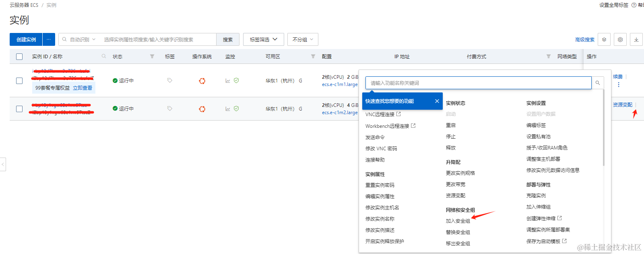Click the external-link icon beside 保存为启动模板
644x254 pixels.
click(x=564, y=241)
